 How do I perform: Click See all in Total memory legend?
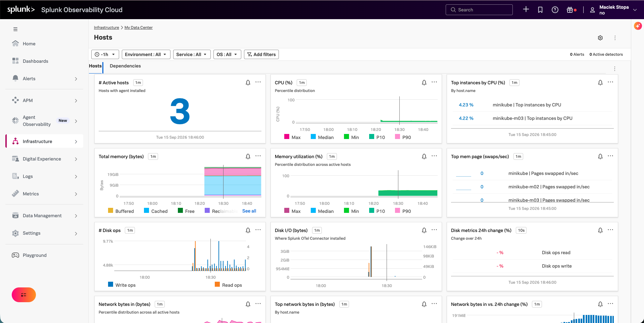[x=249, y=211]
